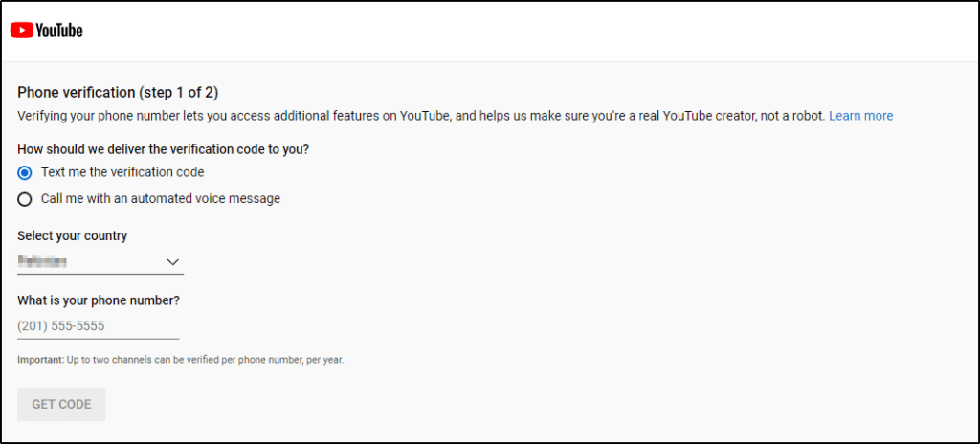Select the 'Verifying your phone number lets you' description

tap(422, 116)
